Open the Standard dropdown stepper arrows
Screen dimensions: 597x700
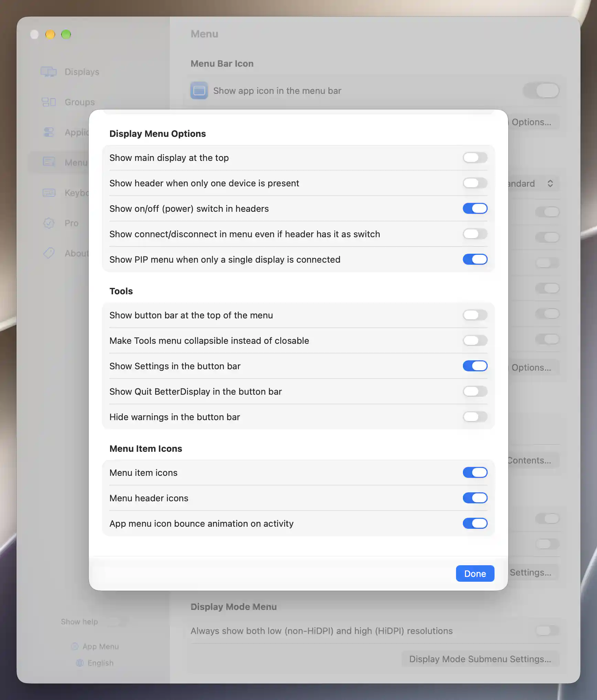pos(550,184)
